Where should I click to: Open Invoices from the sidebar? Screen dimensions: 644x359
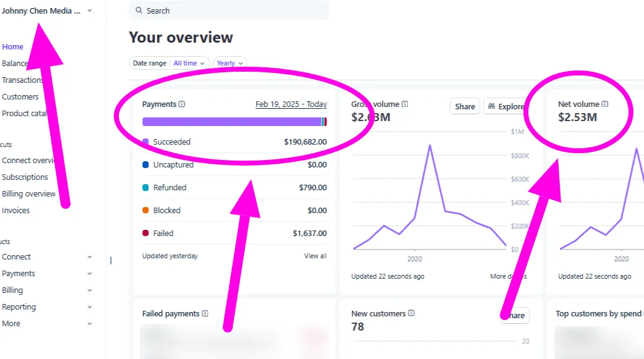pos(15,211)
